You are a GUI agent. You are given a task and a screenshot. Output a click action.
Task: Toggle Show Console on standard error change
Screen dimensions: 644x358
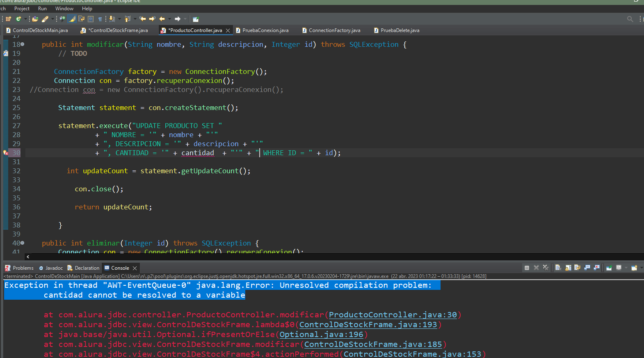(597, 268)
